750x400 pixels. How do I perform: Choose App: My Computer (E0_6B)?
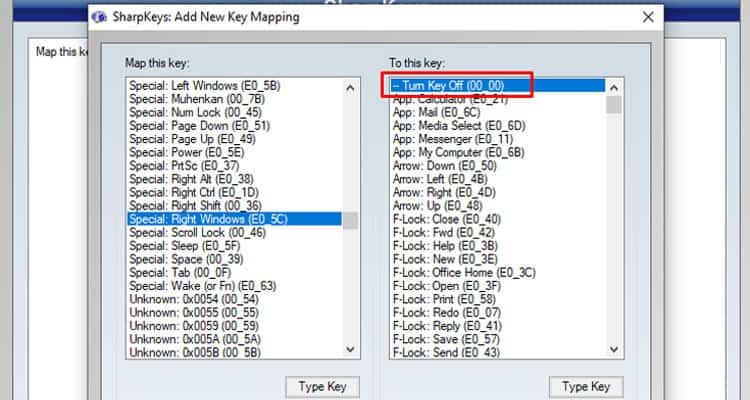458,153
